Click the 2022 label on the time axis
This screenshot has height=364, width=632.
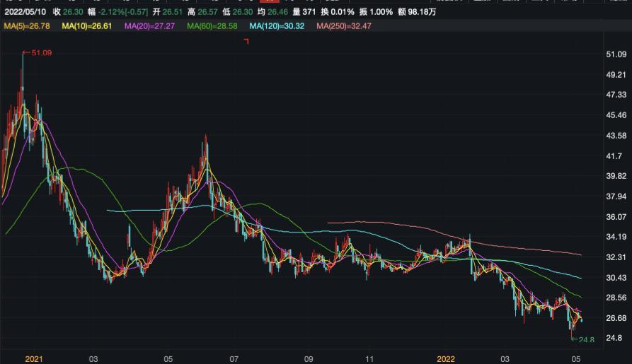click(x=447, y=358)
